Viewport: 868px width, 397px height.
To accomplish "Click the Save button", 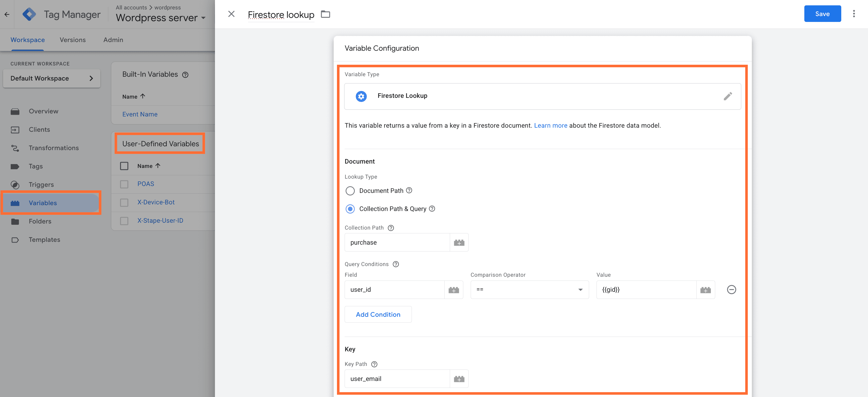I will (822, 14).
